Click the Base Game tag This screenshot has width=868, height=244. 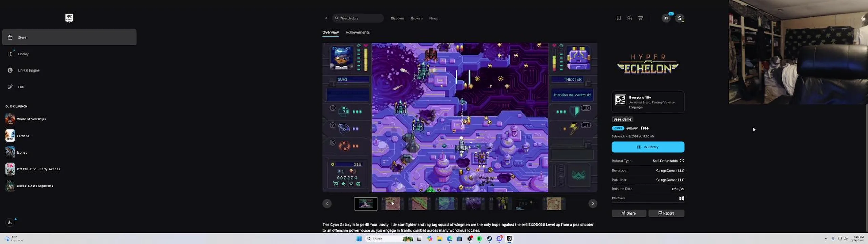(x=622, y=119)
